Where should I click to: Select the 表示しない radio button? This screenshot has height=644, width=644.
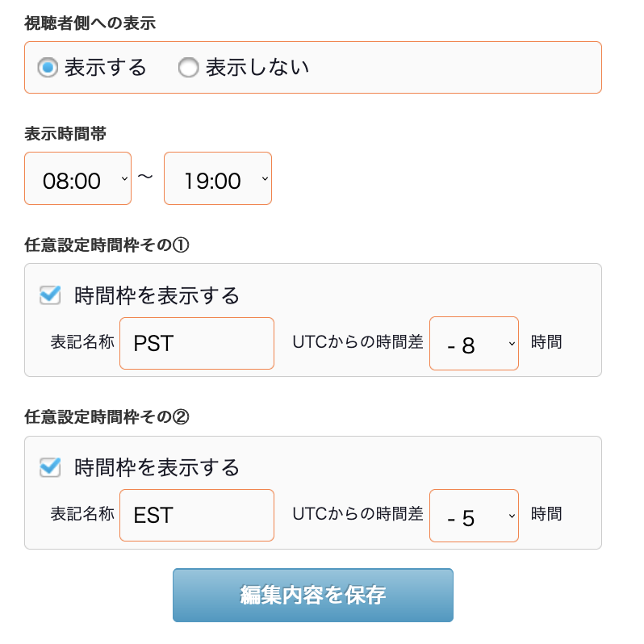pos(189,67)
